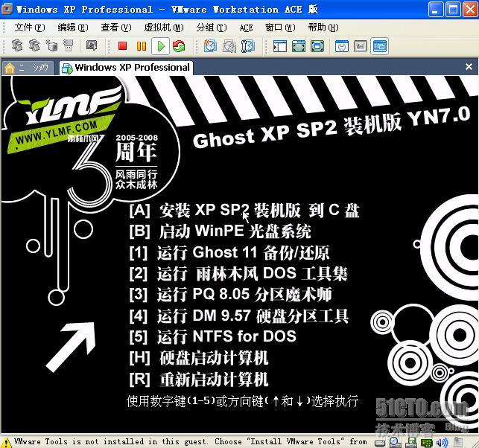Click the first stacked-pages toolbar icon
This screenshot has height=448, width=479.
click(17, 46)
